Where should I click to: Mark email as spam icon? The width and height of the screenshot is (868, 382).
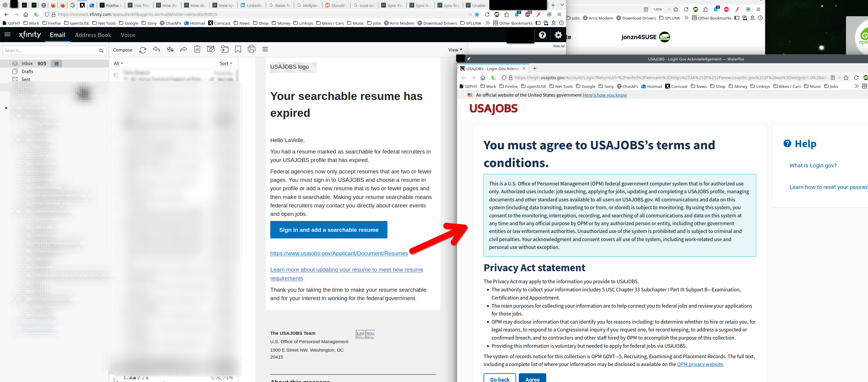211,49
